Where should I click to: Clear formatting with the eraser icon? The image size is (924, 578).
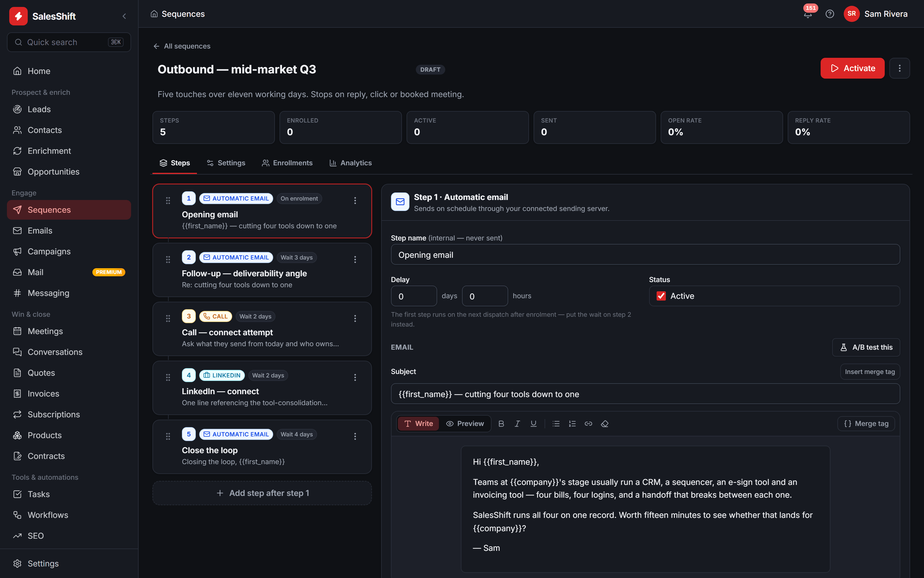coord(604,424)
